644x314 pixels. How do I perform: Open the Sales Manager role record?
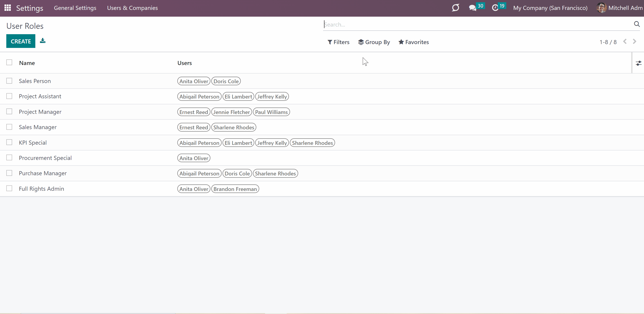[x=38, y=127]
